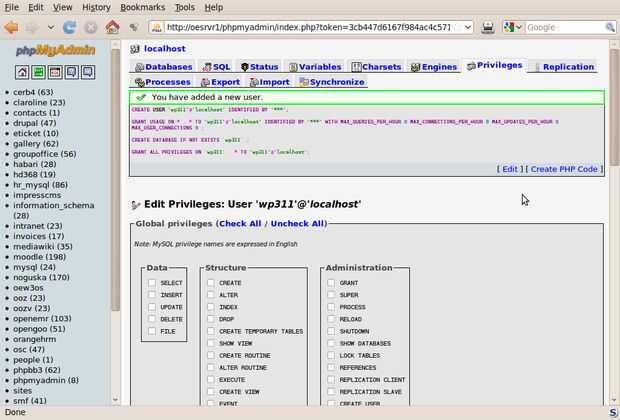Enable the CREATE structure checkbox

211,283
